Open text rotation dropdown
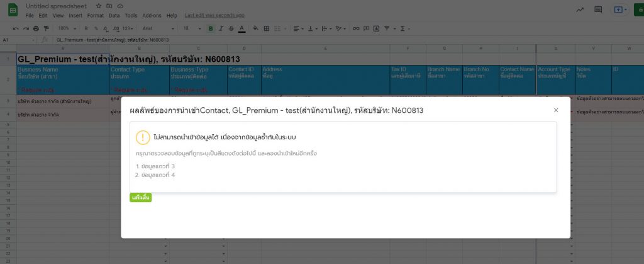 (340, 28)
